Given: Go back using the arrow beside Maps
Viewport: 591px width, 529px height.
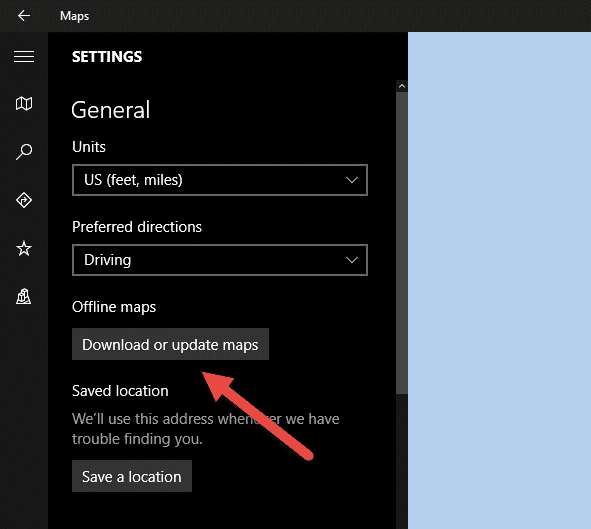Looking at the screenshot, I should (x=24, y=15).
